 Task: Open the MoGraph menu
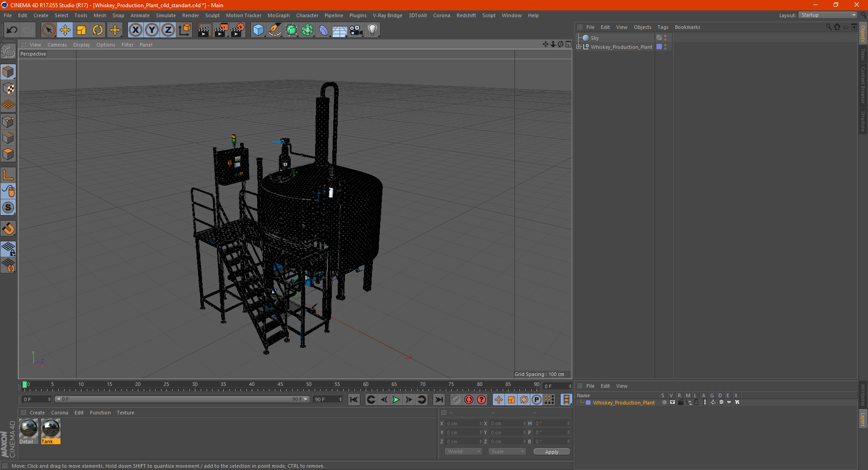(278, 15)
